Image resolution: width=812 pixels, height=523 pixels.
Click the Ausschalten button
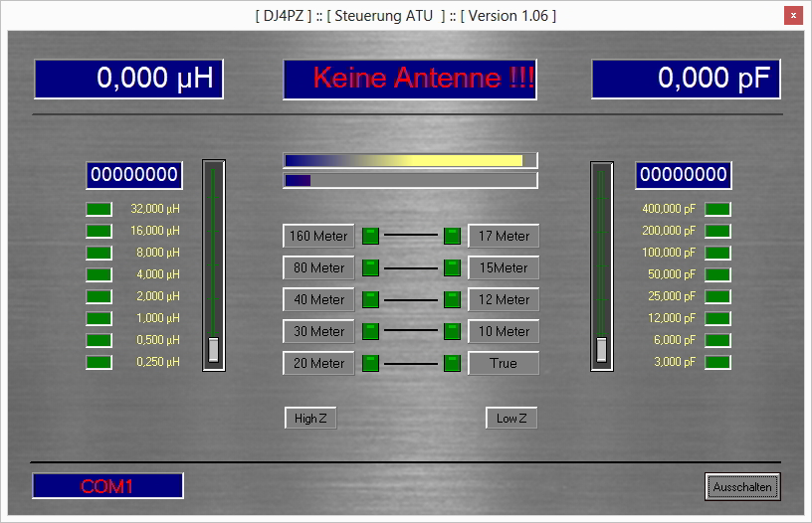click(741, 487)
